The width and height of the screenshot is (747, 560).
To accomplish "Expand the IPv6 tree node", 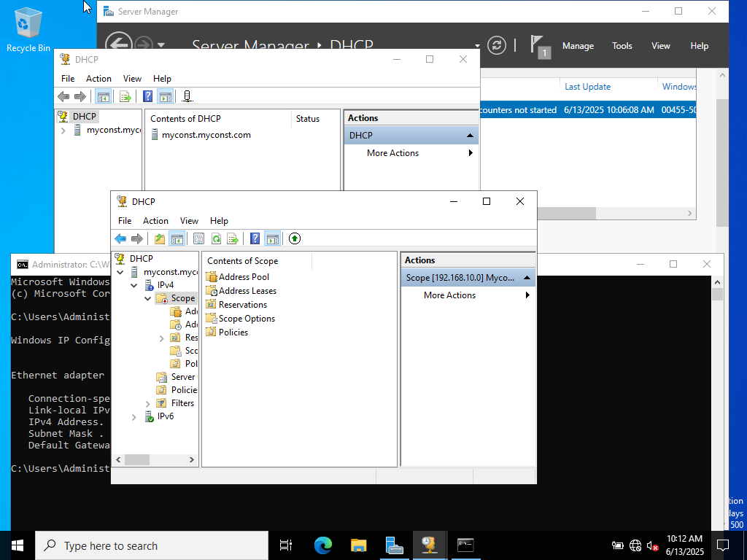I will pyautogui.click(x=133, y=416).
